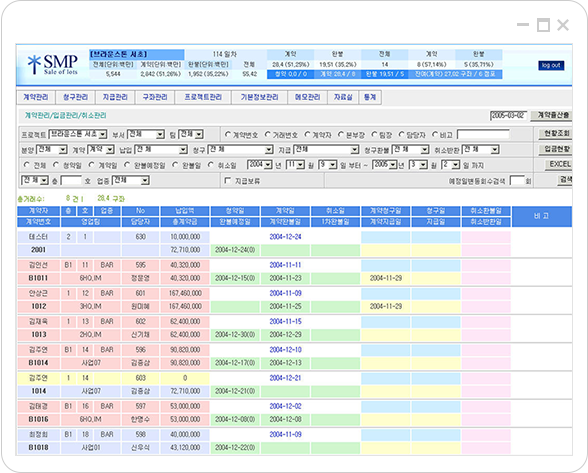Select the 본부장 radio button
This screenshot has height=473, width=588.
341,134
